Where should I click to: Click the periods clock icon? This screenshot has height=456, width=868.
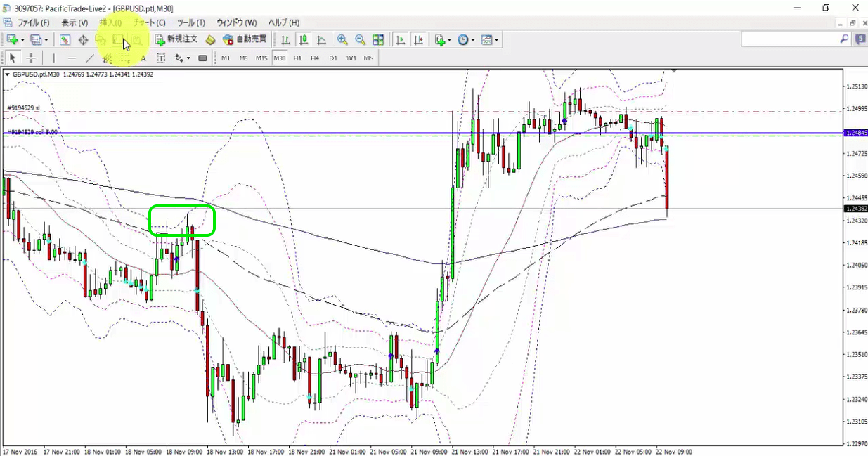pos(463,40)
